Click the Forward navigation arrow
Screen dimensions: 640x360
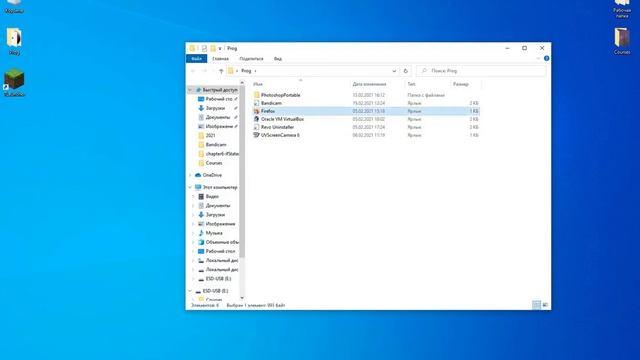pyautogui.click(x=204, y=71)
